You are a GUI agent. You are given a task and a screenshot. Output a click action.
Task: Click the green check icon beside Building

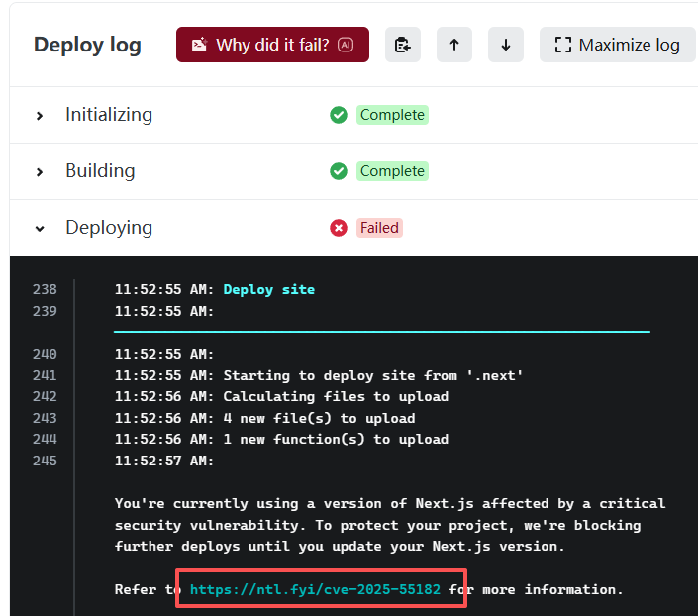[339, 171]
